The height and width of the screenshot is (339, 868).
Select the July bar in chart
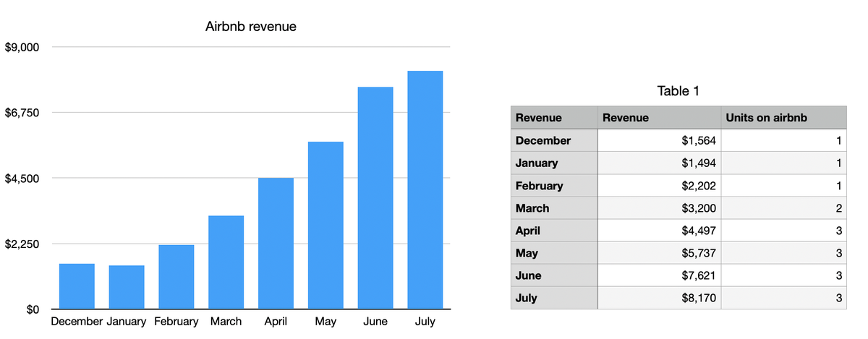(x=425, y=190)
